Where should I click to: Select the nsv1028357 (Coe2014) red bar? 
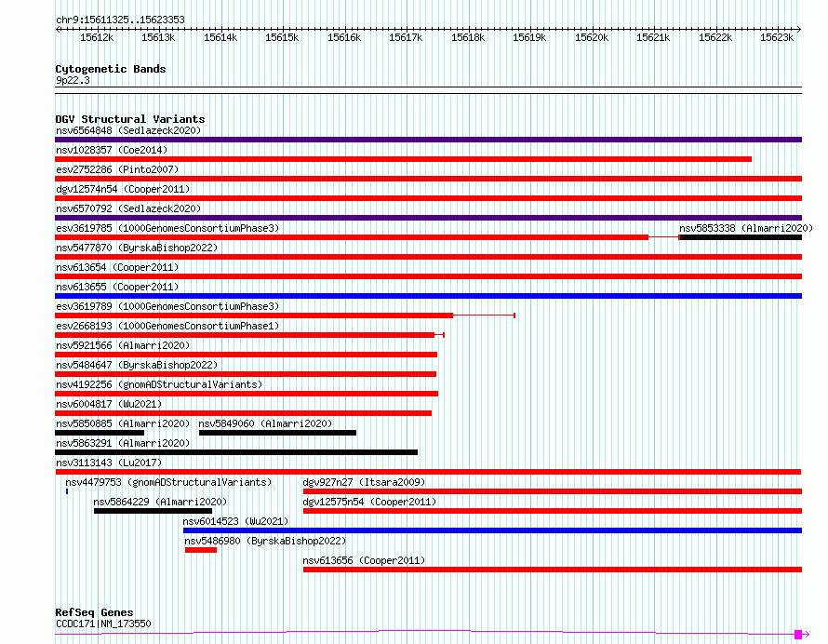(x=404, y=159)
